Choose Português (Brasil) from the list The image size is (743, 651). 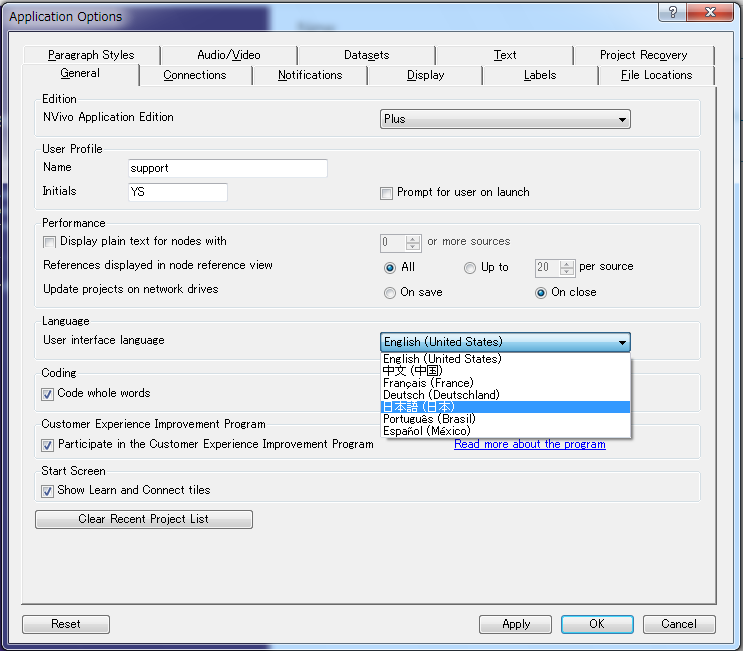(x=506, y=419)
